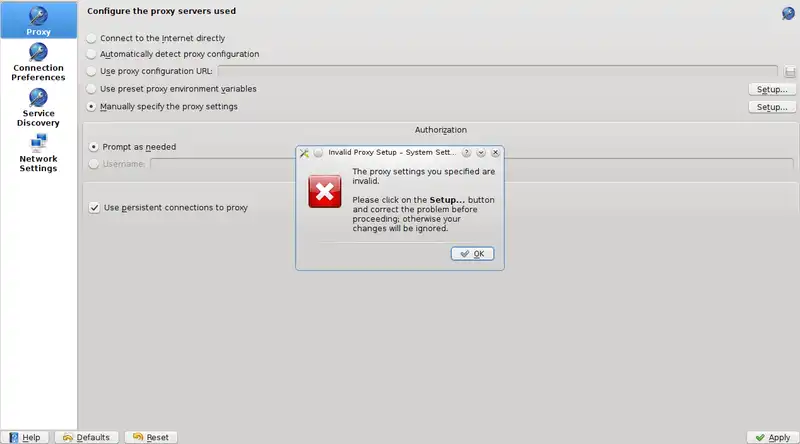Click the Invalid Proxy Setup dialog title
Viewport: 800px width, 444px height.
(x=392, y=153)
